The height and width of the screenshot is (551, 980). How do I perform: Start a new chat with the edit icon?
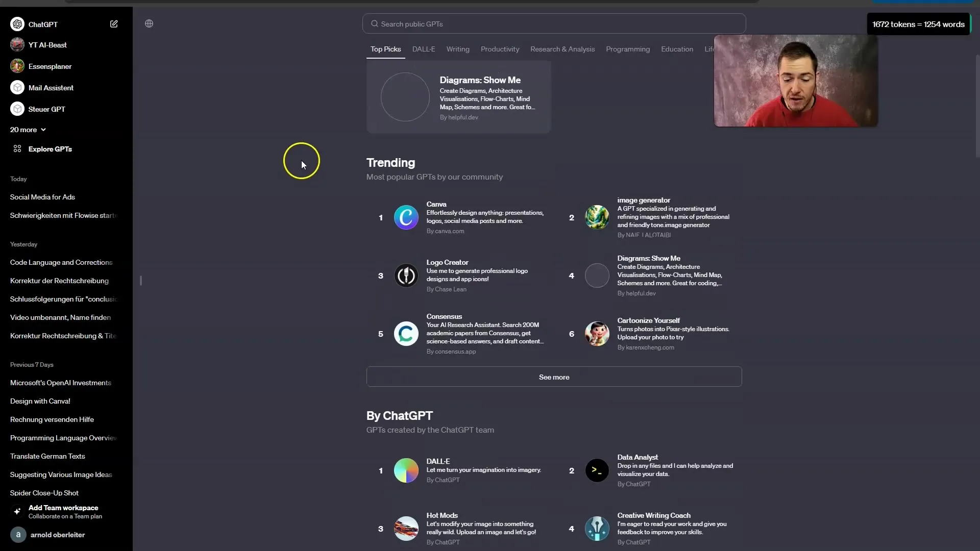click(x=114, y=24)
